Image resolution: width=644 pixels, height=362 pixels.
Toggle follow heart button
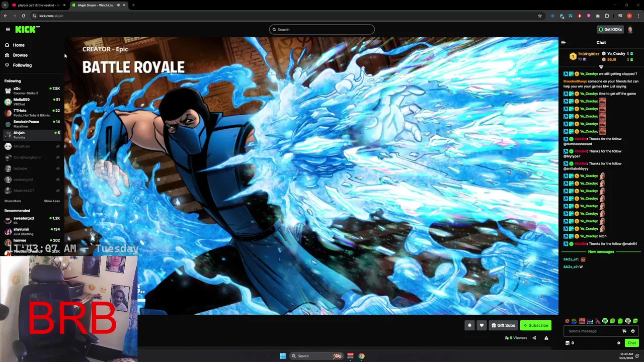click(x=481, y=325)
